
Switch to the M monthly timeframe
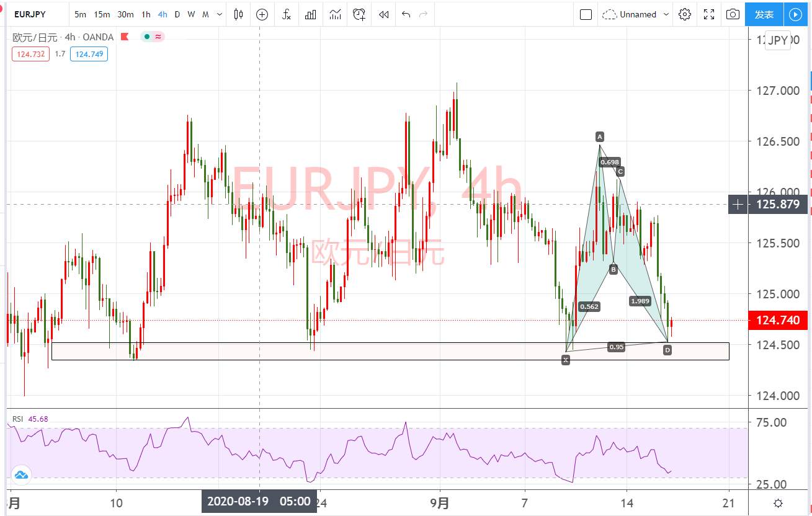tap(206, 14)
